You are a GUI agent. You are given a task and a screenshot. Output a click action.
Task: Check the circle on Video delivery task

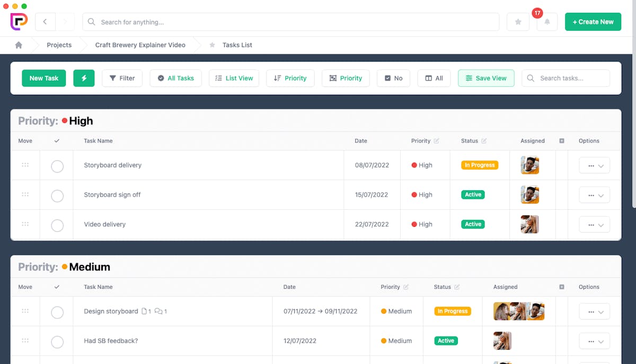57,225
